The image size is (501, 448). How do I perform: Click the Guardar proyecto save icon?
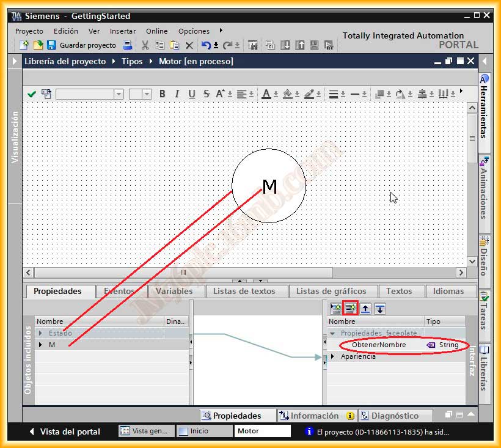point(51,45)
